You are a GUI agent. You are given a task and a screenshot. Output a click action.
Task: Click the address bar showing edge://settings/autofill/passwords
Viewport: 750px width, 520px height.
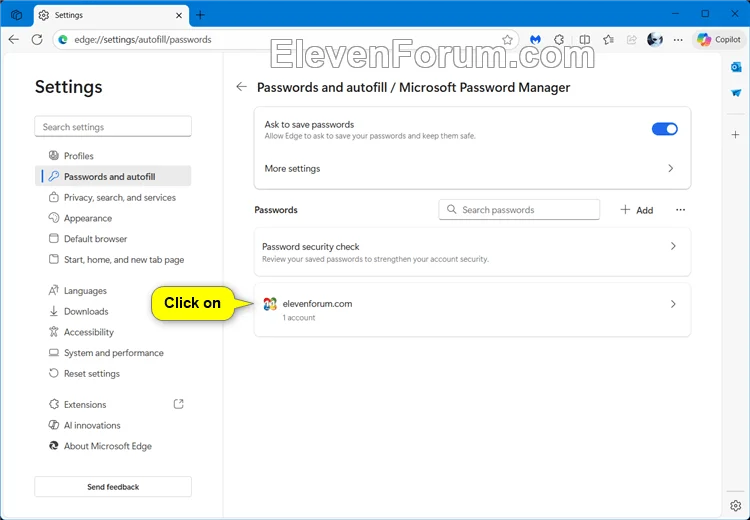tap(285, 40)
